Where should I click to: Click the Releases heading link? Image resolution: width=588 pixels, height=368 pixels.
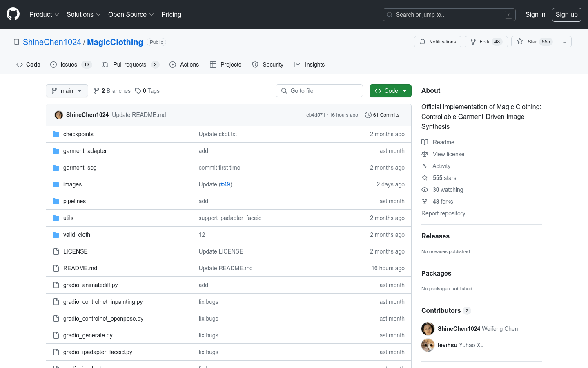pos(435,236)
